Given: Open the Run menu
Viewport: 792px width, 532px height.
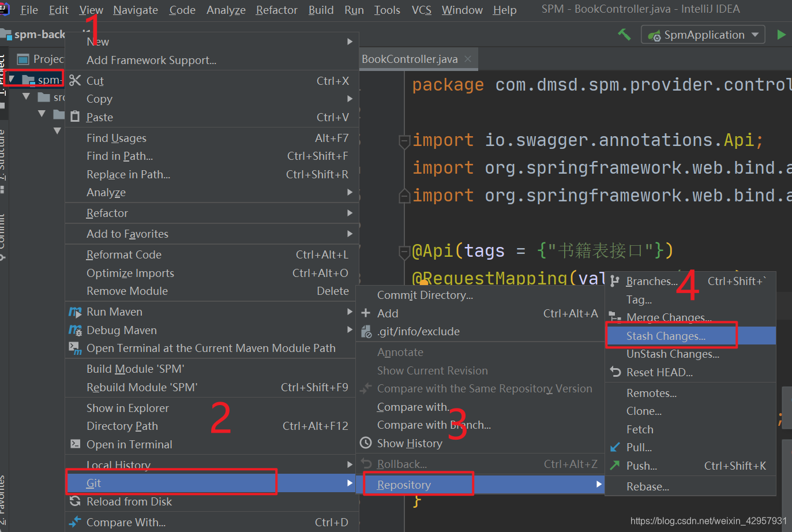Looking at the screenshot, I should (x=354, y=10).
